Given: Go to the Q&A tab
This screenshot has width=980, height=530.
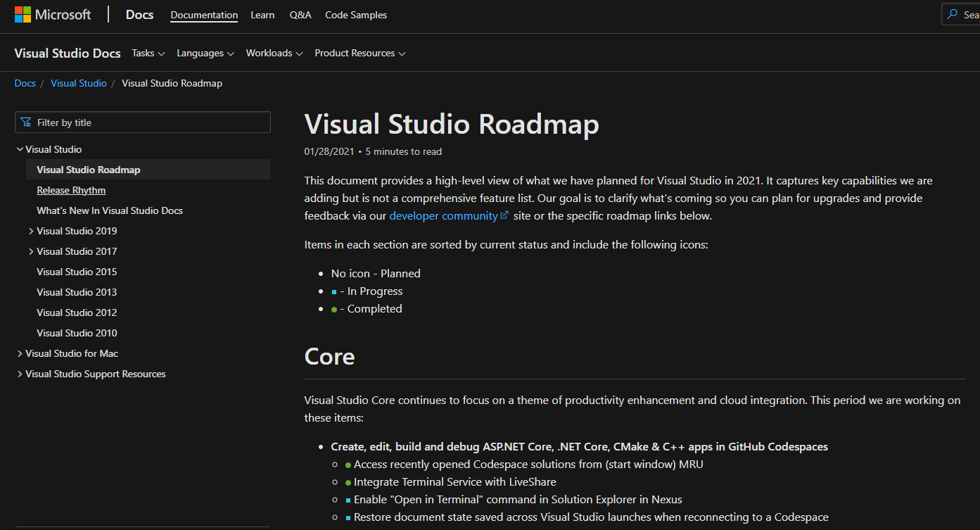Looking at the screenshot, I should tap(300, 15).
